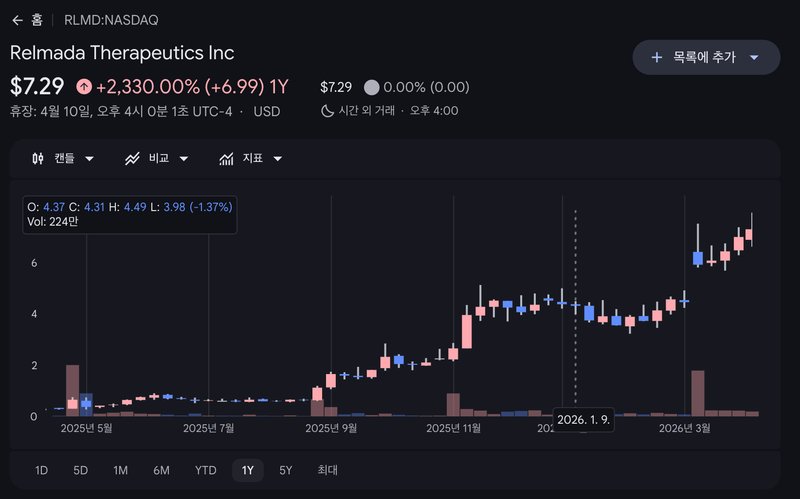Open the 캔들 chart type dropdown
This screenshot has width=800, height=499.
(x=89, y=159)
